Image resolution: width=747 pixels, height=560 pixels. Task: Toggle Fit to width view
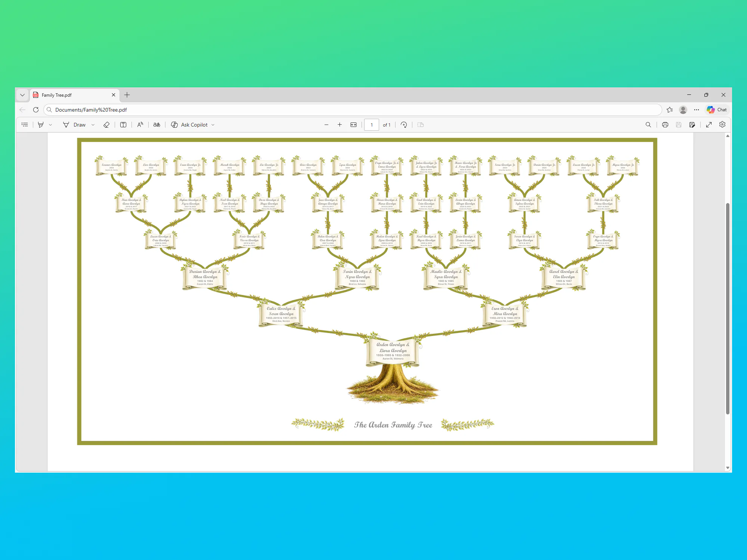coord(353,125)
